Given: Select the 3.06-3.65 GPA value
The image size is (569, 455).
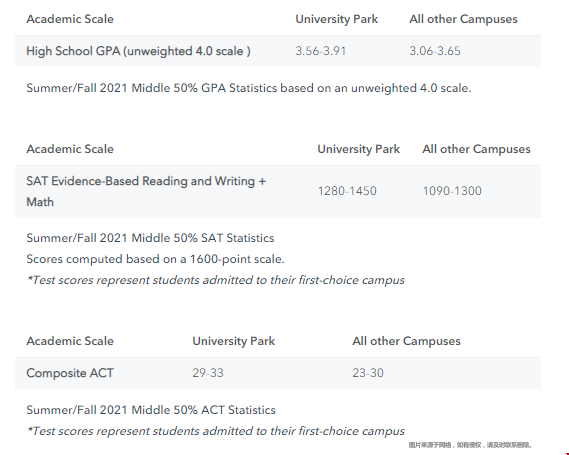Looking at the screenshot, I should coord(435,51).
